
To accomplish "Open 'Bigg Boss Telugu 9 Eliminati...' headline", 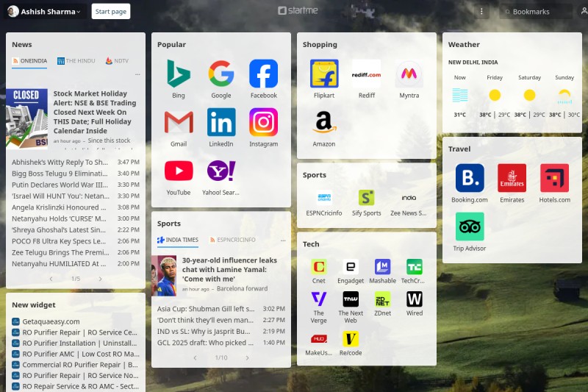I will tap(60, 174).
